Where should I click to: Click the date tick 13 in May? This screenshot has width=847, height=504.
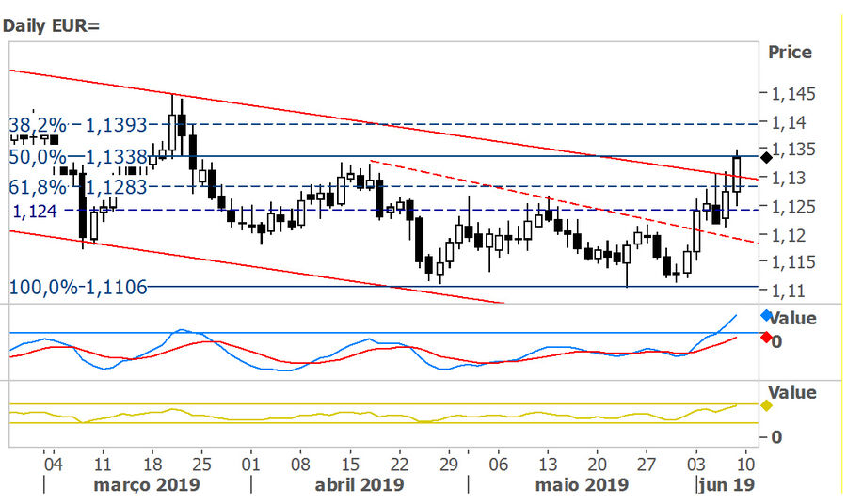[x=548, y=465]
